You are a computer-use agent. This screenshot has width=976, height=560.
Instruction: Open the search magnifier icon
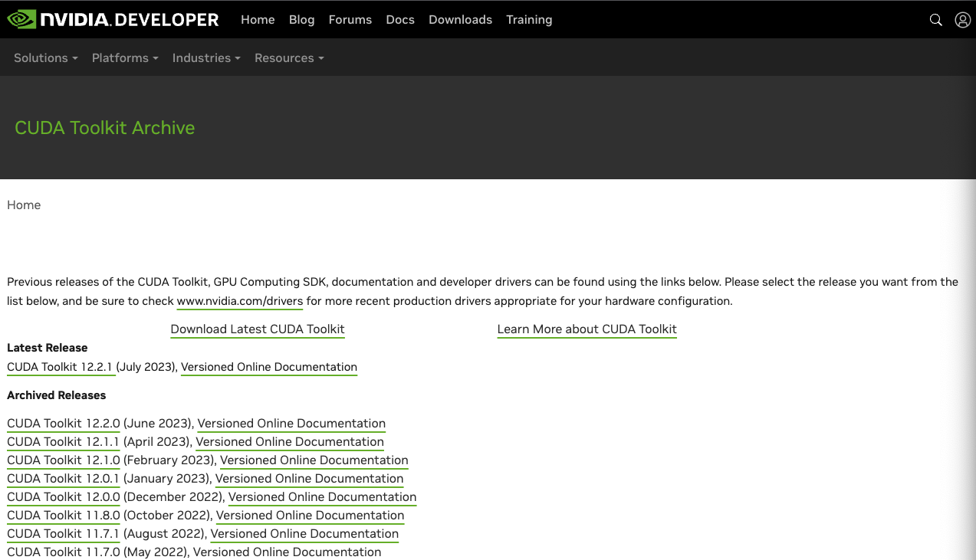click(x=935, y=20)
